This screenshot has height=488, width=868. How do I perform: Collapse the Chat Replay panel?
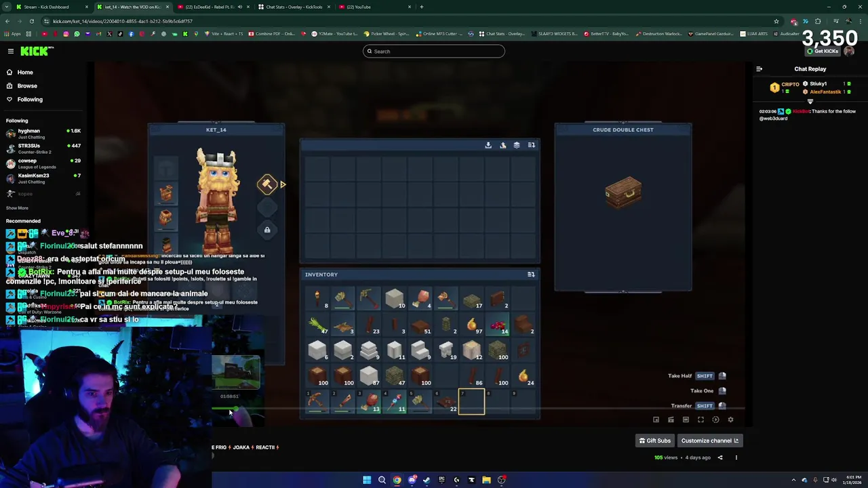click(759, 68)
